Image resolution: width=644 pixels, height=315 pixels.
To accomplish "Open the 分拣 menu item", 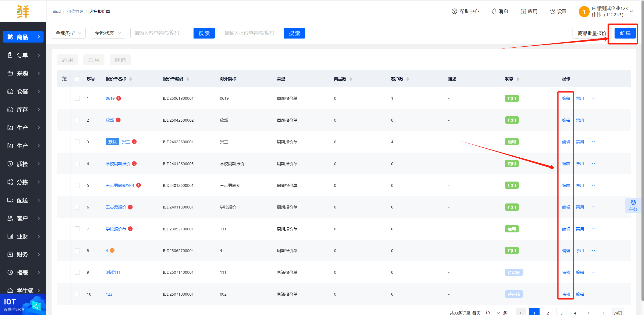I will [23, 182].
